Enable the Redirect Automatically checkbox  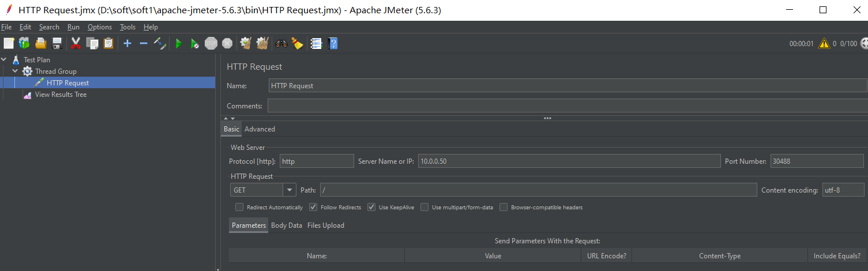click(239, 208)
